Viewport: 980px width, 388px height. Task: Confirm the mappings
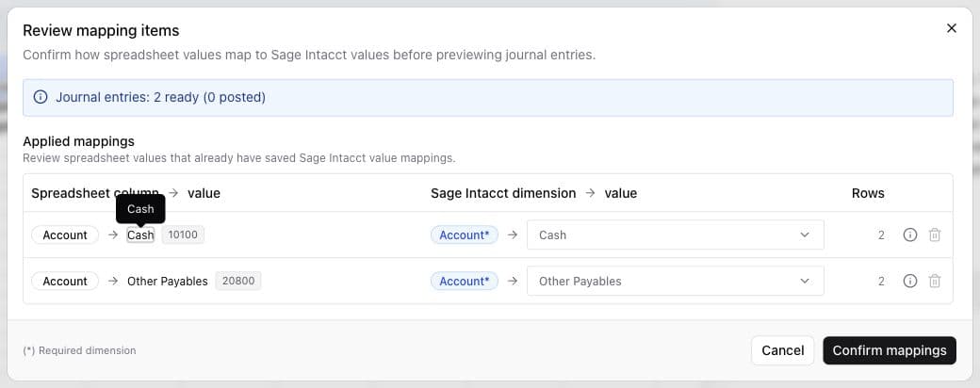890,350
